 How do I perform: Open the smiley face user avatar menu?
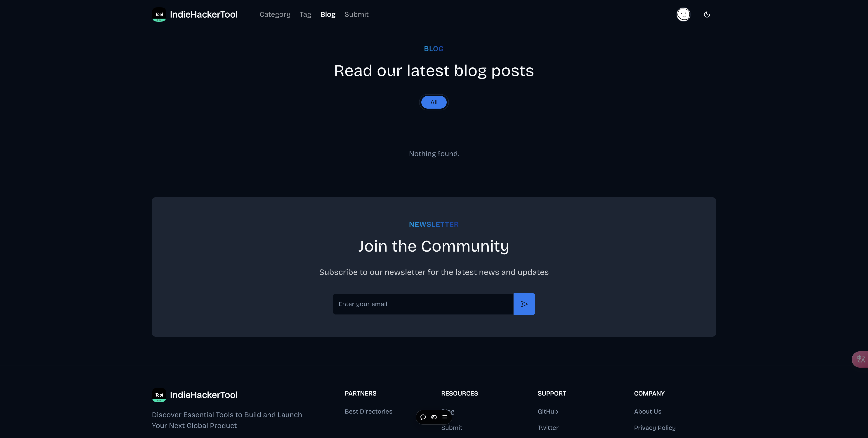(x=683, y=14)
